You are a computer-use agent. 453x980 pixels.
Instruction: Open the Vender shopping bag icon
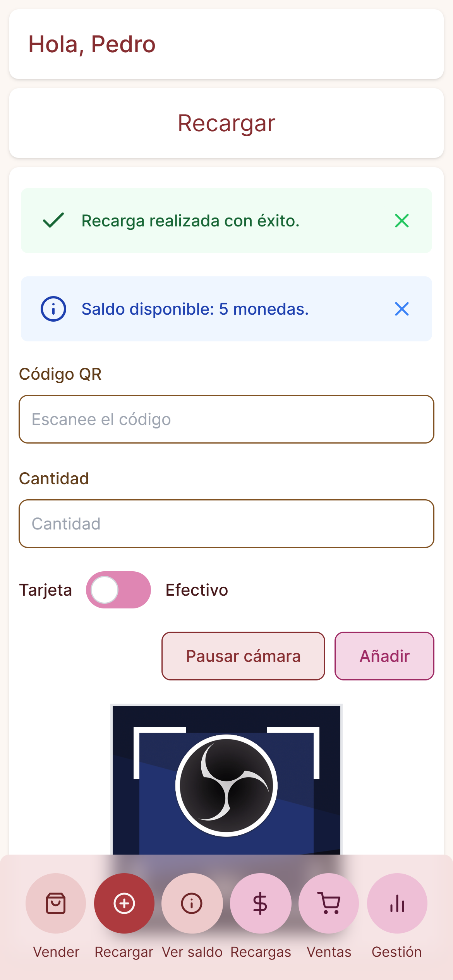[56, 903]
